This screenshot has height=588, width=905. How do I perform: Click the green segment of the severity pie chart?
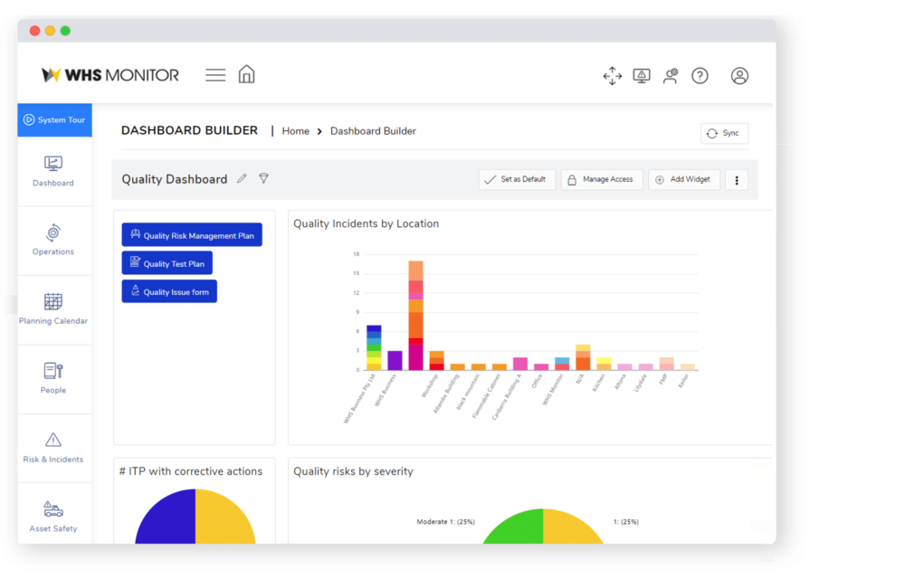[512, 529]
